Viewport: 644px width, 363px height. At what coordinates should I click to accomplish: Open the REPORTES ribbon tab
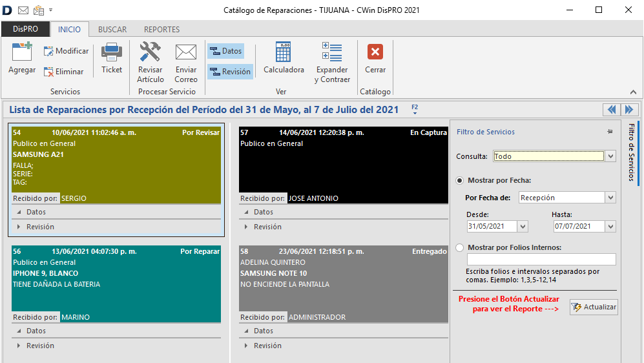coord(161,30)
